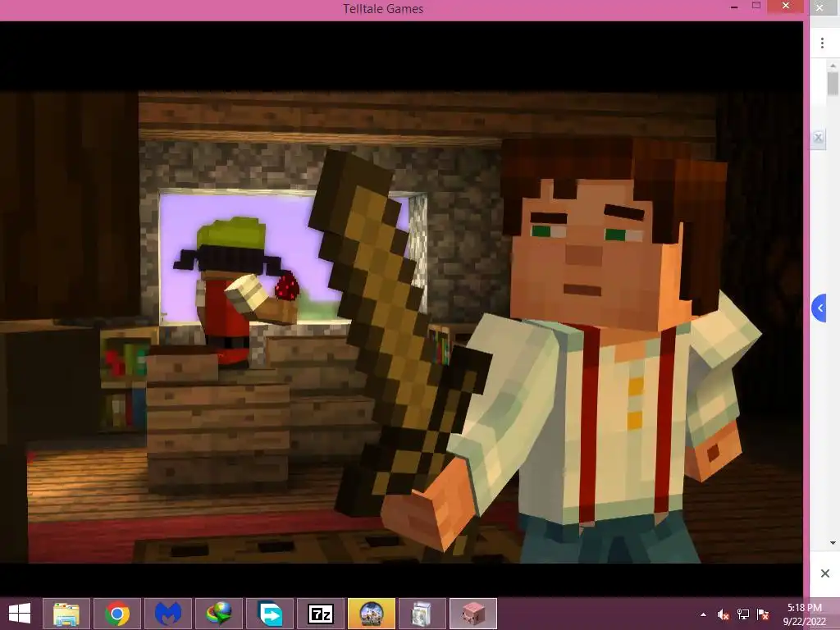The width and height of the screenshot is (840, 630).
Task: Launch Google Chrome from the taskbar
Action: point(117,614)
